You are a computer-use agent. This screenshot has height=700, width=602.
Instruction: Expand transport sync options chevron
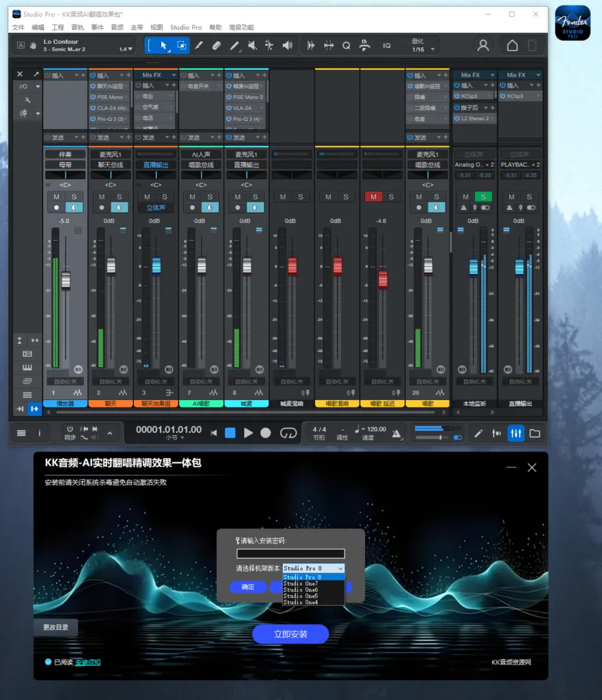[110, 433]
